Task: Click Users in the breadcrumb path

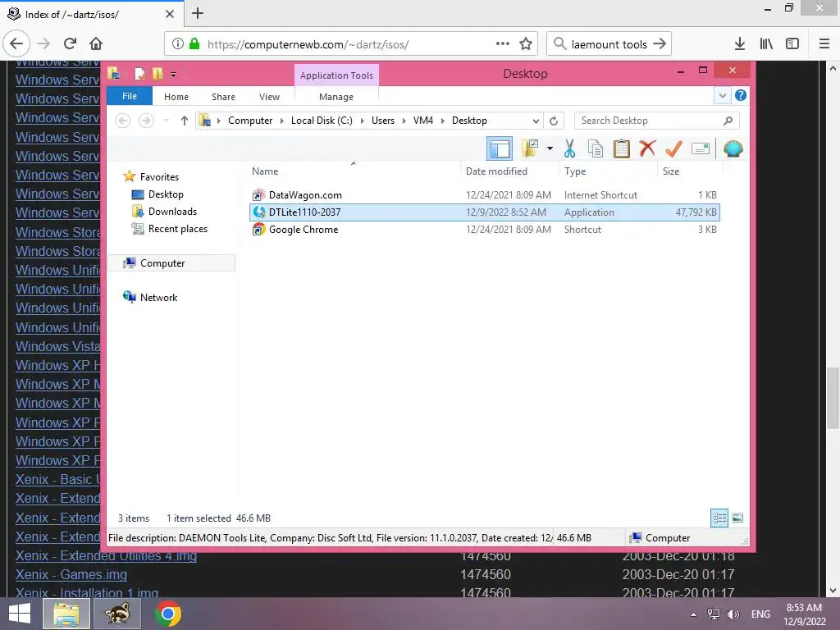Action: pos(383,121)
